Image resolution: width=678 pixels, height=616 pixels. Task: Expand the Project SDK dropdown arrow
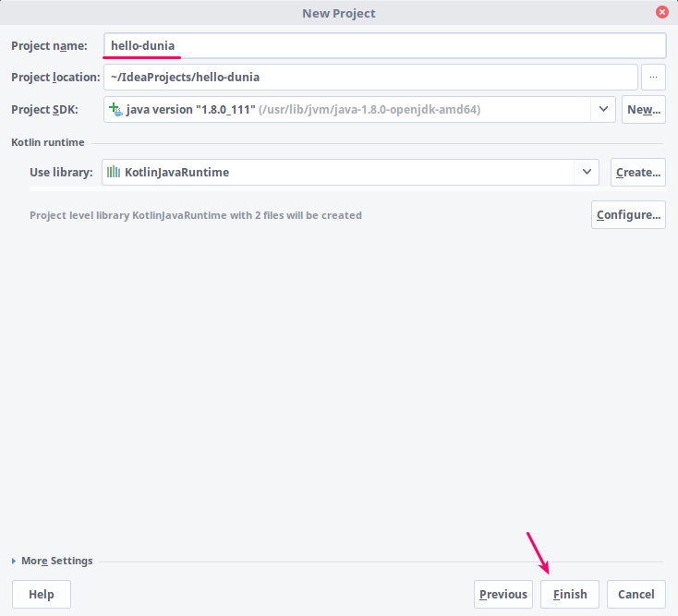[x=603, y=109]
